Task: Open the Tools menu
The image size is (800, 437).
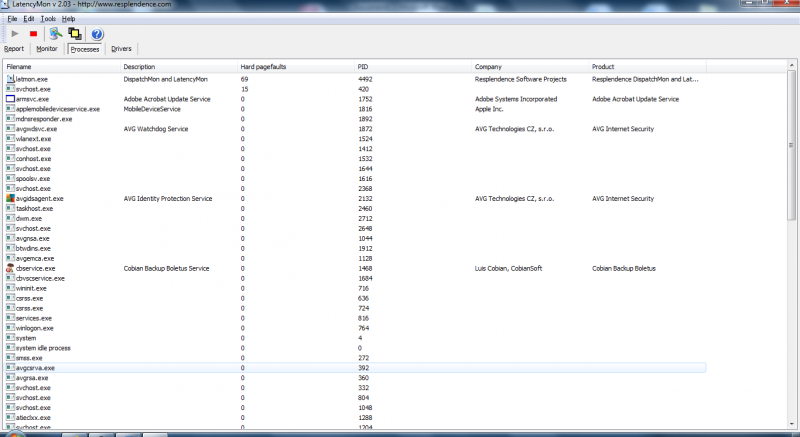Action: (x=48, y=19)
